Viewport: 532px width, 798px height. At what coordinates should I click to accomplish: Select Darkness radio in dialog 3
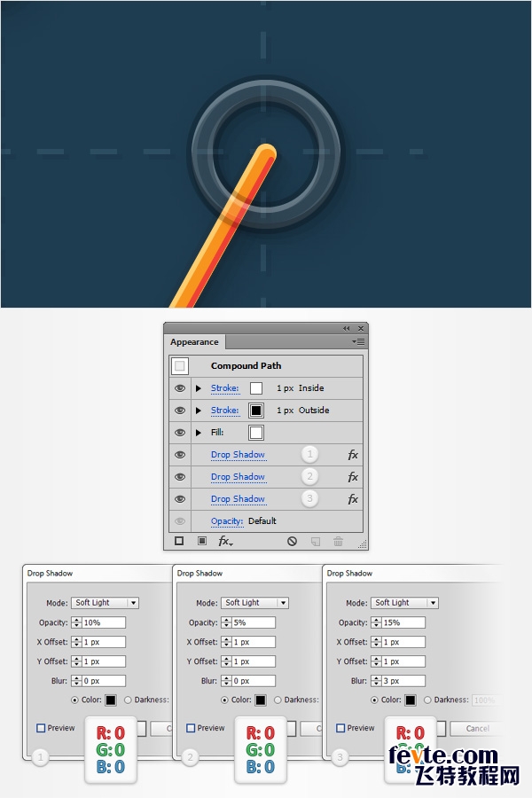pyautogui.click(x=427, y=700)
